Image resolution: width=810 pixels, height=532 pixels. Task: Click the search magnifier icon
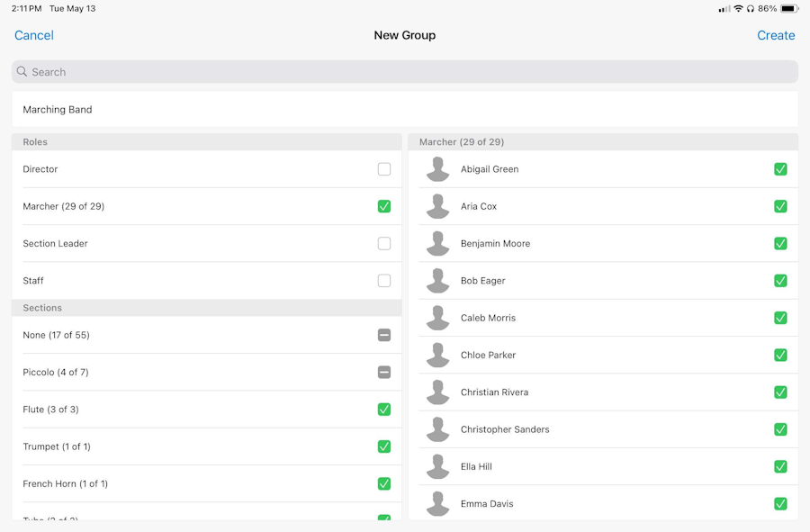(x=22, y=72)
